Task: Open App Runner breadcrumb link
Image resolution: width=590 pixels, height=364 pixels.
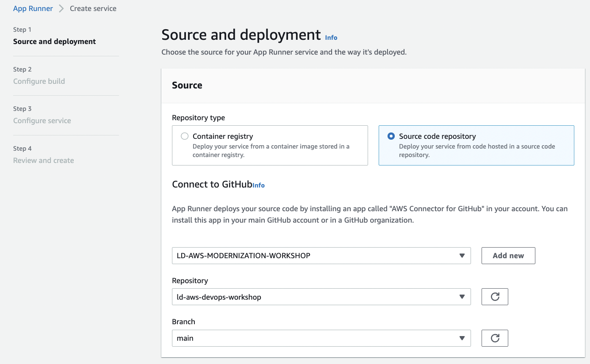Action: pyautogui.click(x=33, y=8)
